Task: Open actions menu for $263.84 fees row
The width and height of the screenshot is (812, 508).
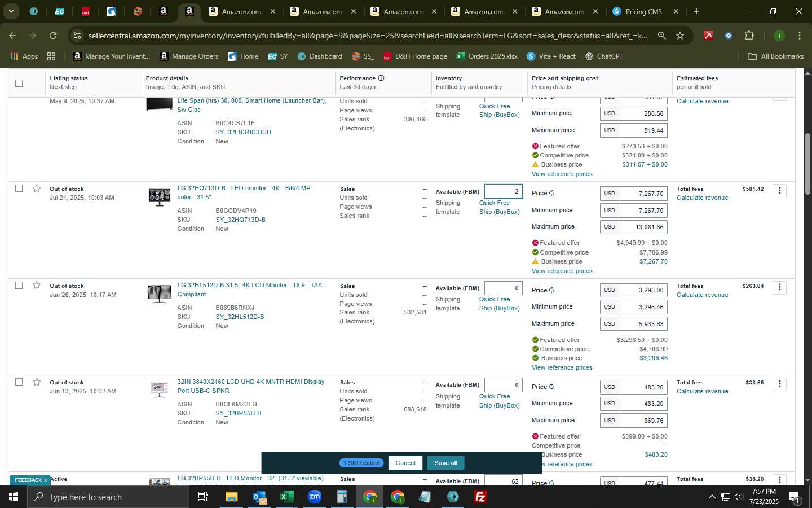Action: click(x=780, y=287)
